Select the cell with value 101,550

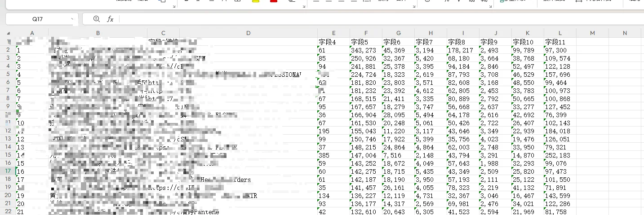coord(560,180)
